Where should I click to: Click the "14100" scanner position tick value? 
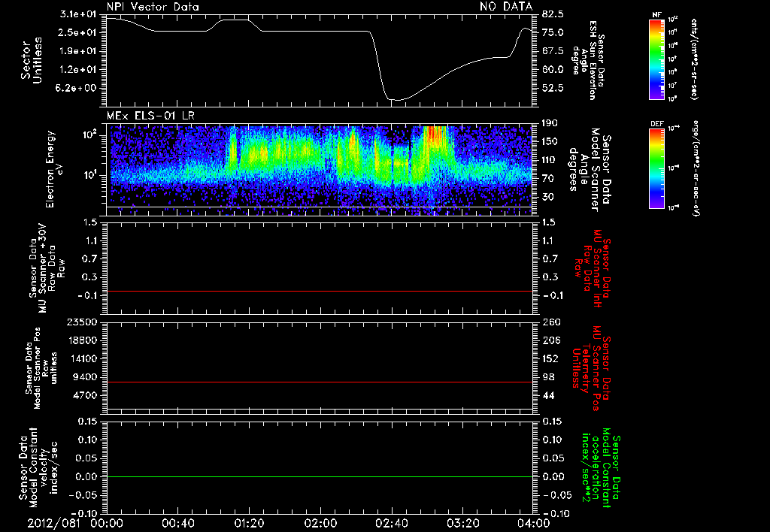tap(83, 358)
